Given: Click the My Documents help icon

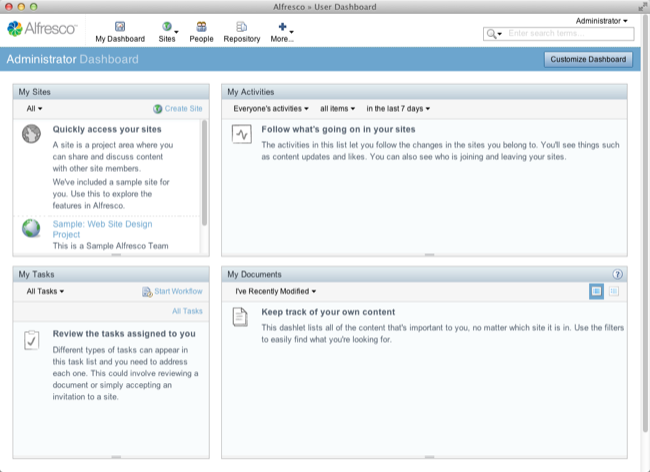Looking at the screenshot, I should 617,274.
